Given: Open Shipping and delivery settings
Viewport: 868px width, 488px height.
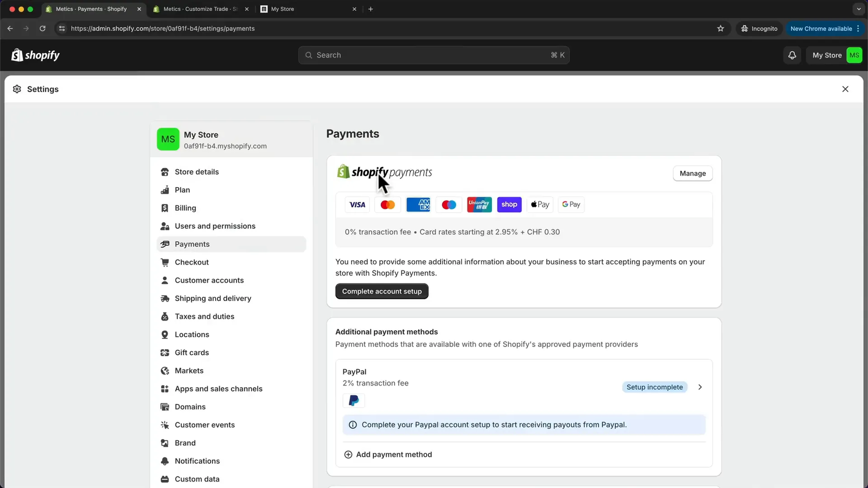Looking at the screenshot, I should 232,299.
